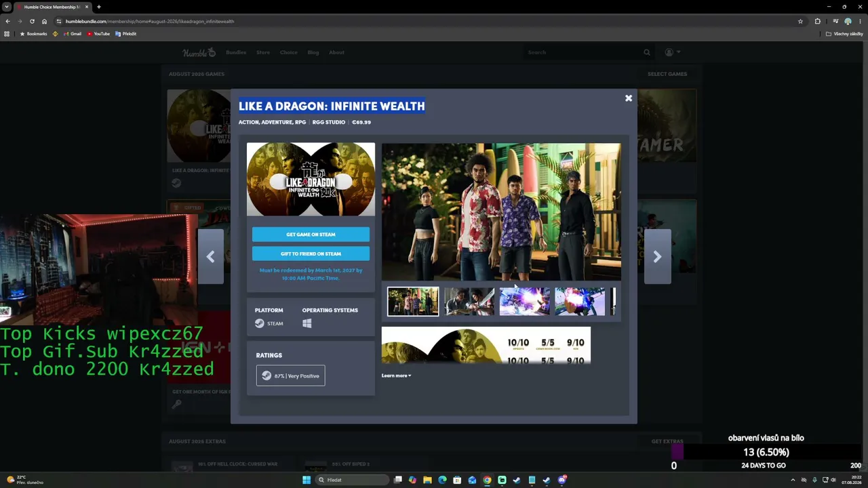Open the Humble account user dropdown
The height and width of the screenshot is (488, 868).
tap(672, 52)
